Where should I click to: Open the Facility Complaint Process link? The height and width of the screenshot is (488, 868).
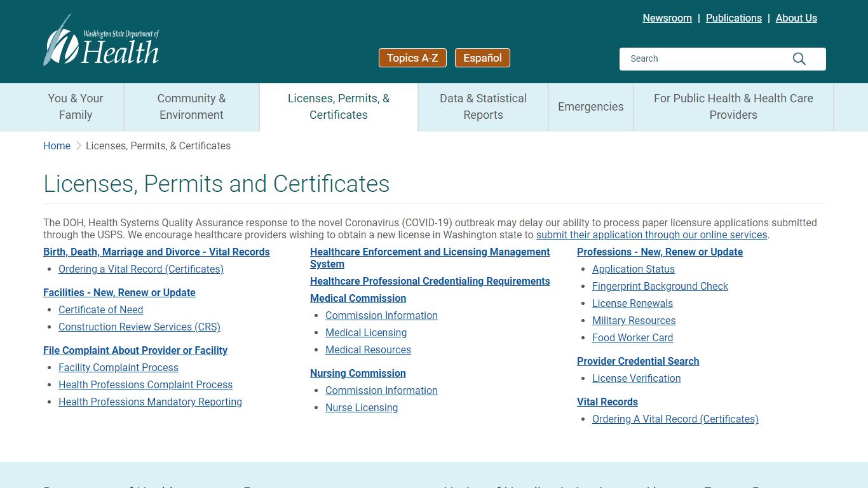118,368
